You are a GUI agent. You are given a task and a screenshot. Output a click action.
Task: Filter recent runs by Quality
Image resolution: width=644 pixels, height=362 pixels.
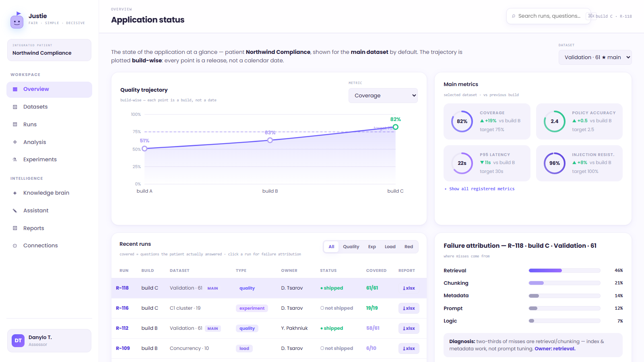point(351,247)
